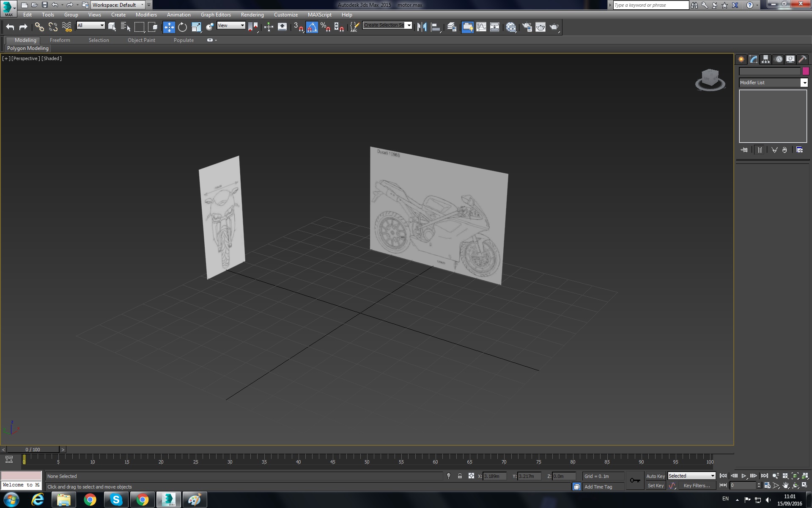Switch to the Object Paint ribbon tab

click(x=141, y=40)
